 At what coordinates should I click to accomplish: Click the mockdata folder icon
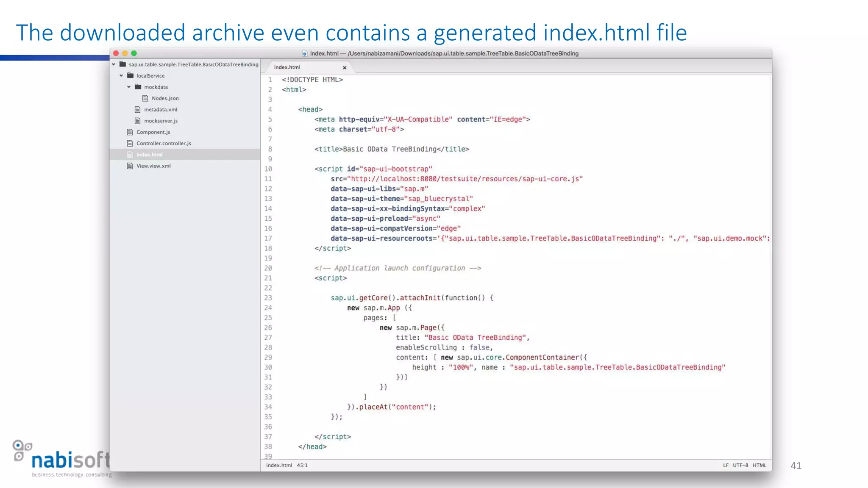pyautogui.click(x=138, y=87)
